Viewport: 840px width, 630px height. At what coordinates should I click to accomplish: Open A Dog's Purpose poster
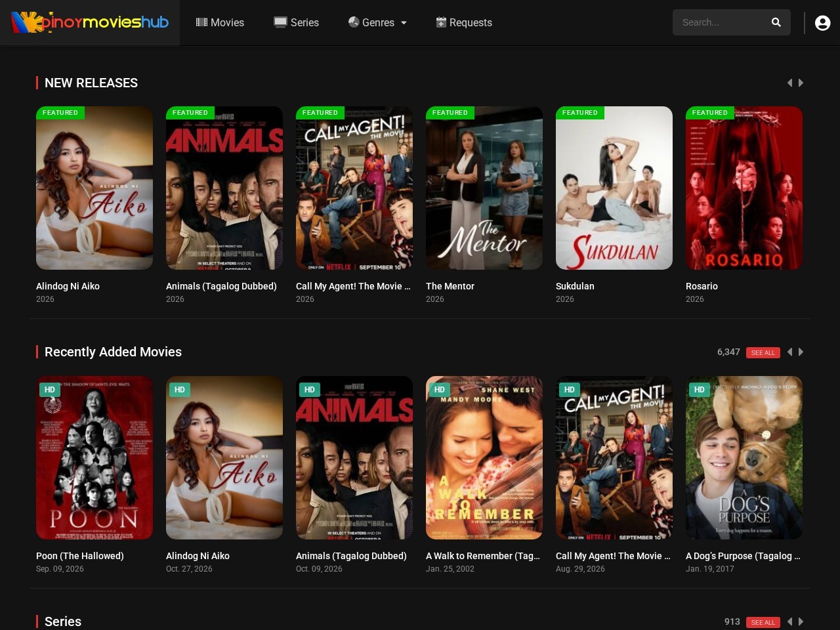pos(744,457)
